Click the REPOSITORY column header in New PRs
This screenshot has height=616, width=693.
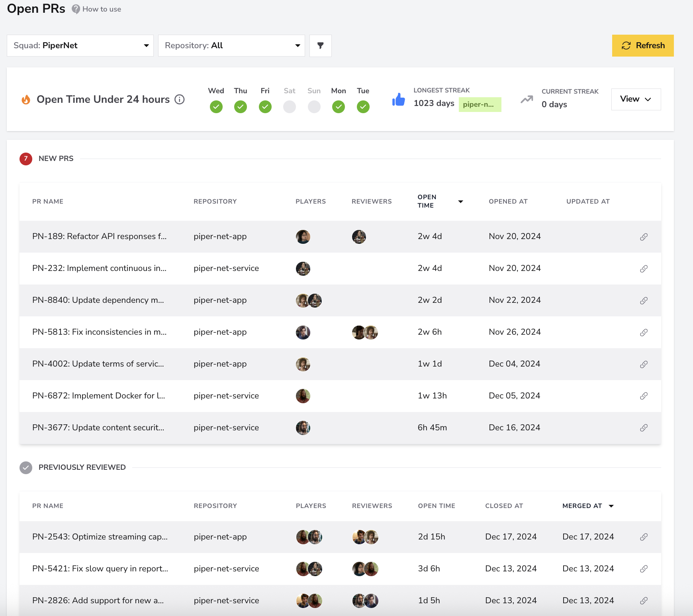(215, 202)
